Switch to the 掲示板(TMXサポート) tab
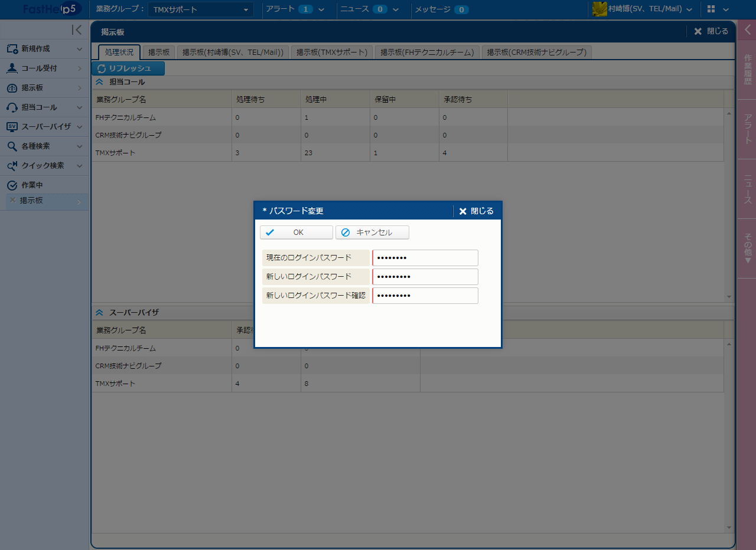This screenshot has height=550, width=756. [333, 53]
